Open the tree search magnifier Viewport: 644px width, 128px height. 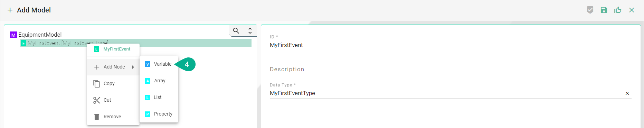(x=236, y=30)
